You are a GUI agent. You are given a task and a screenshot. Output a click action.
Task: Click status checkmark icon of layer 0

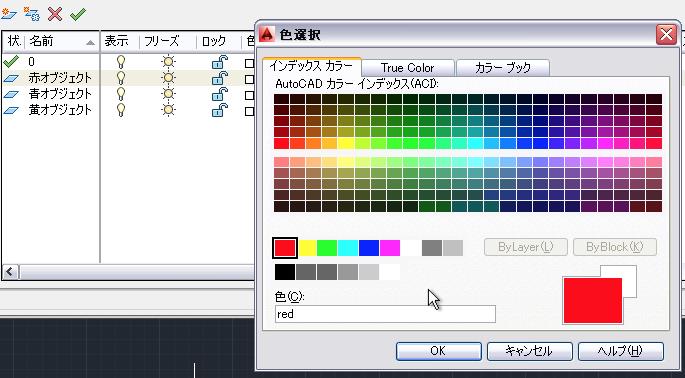11,62
